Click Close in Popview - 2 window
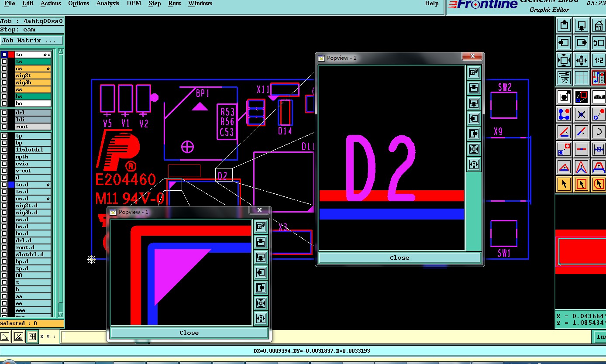606x364 pixels. 399,258
